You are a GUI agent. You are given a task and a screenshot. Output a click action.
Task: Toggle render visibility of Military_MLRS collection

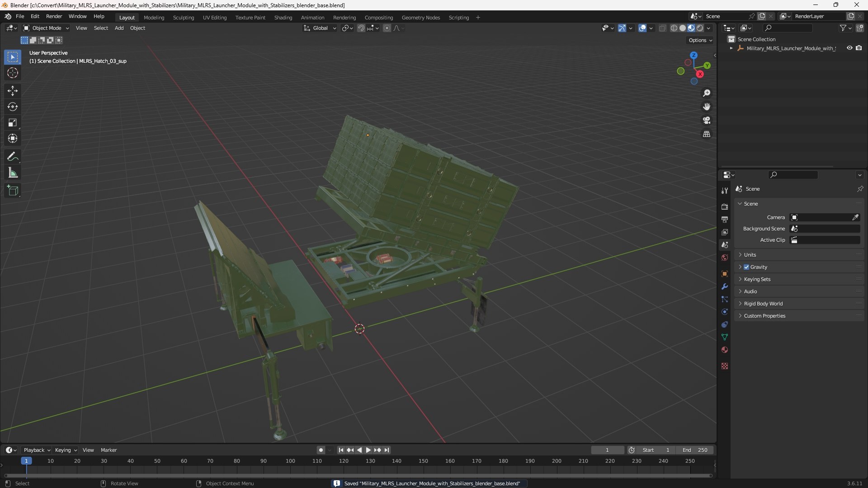pos(859,48)
